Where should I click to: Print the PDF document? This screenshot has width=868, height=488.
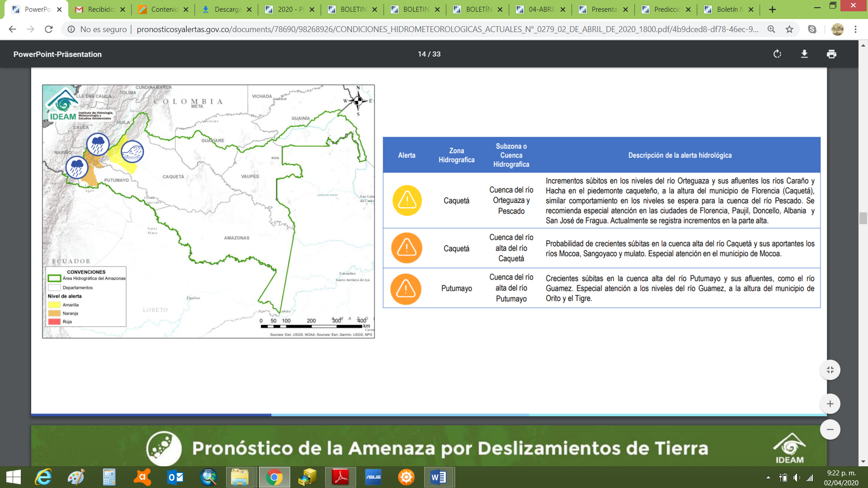pos(831,54)
